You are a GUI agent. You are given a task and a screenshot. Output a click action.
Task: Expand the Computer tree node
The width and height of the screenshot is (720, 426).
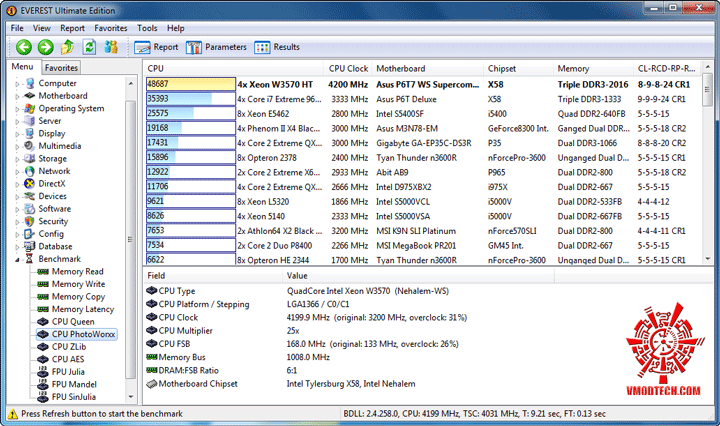(x=17, y=84)
